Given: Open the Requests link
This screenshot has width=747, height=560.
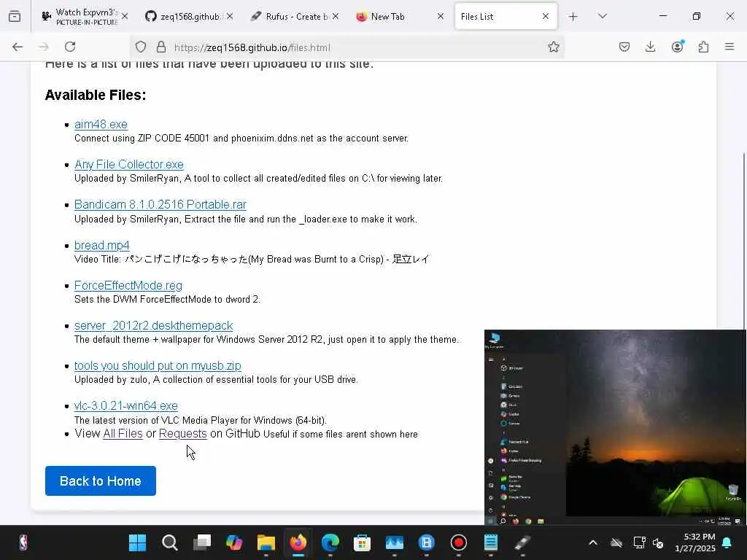Looking at the screenshot, I should coord(183,434).
